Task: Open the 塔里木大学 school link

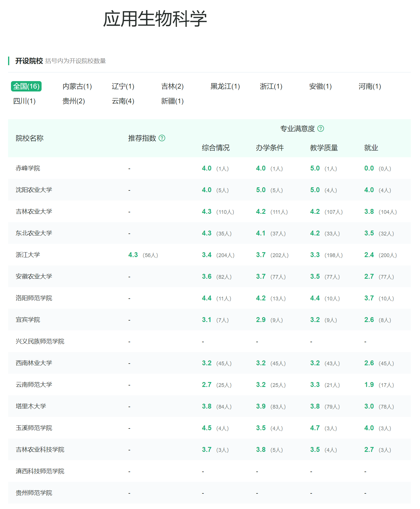Action: pyautogui.click(x=31, y=406)
